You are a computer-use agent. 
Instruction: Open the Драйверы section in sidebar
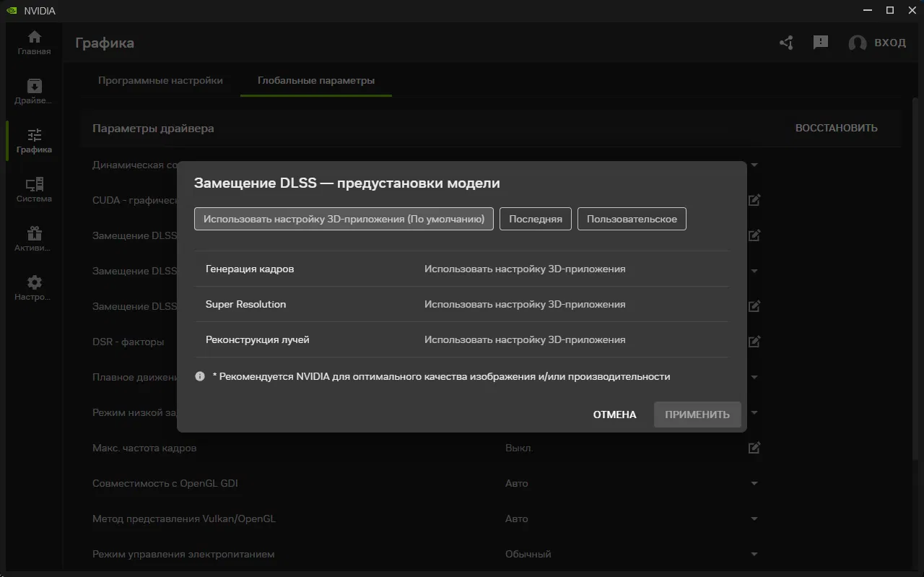click(x=34, y=92)
